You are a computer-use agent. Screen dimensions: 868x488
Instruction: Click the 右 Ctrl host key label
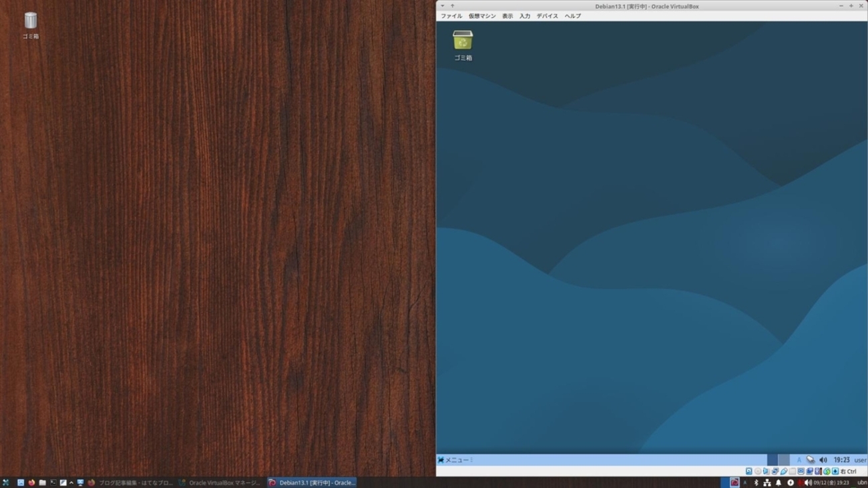[848, 471]
